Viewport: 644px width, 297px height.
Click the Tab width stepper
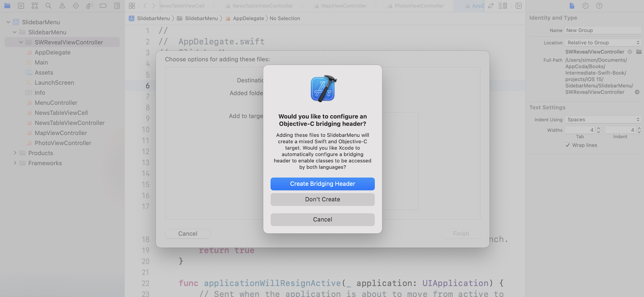[598, 130]
